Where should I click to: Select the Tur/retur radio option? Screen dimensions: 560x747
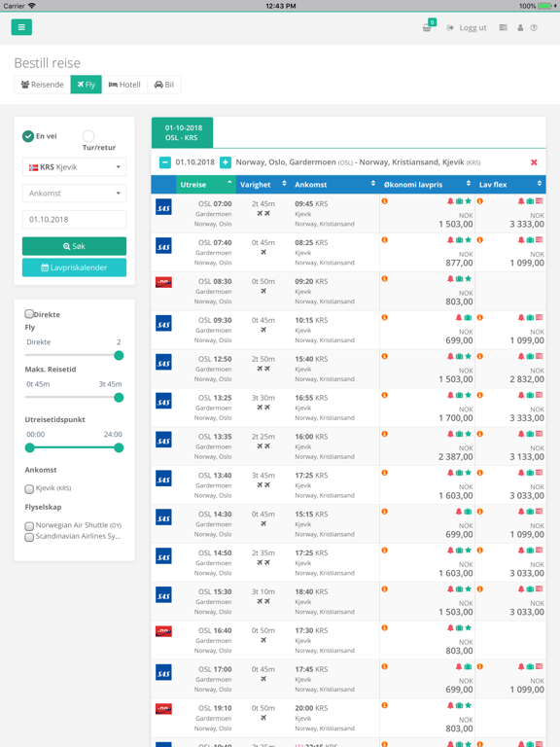88,136
